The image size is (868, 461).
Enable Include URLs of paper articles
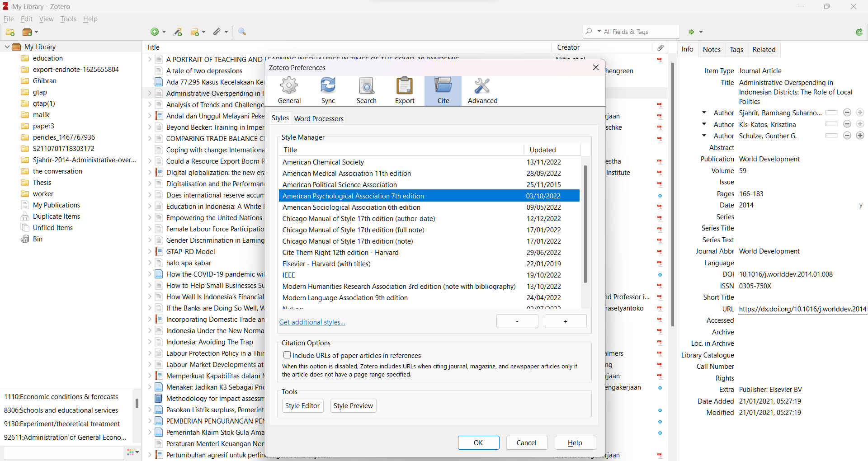[287, 355]
